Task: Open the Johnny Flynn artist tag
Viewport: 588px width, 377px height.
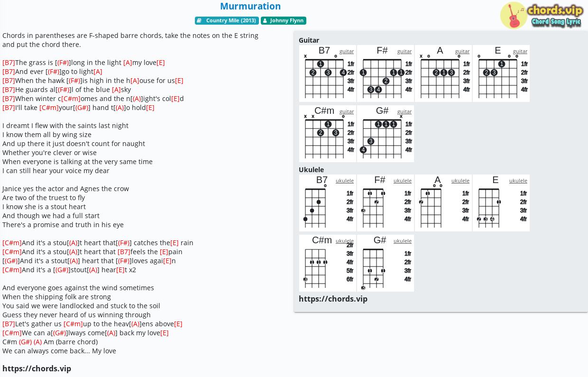Action: (x=284, y=20)
